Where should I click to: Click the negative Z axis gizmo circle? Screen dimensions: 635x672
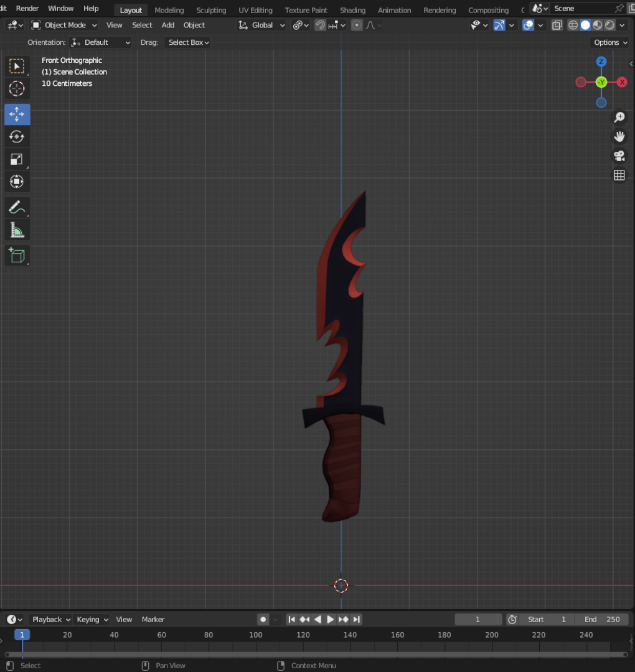(601, 103)
